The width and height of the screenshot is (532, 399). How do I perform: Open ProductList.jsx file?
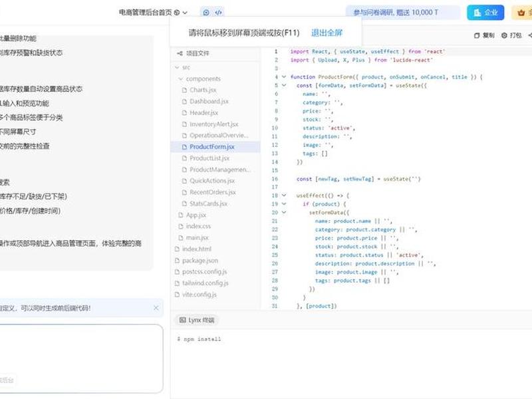pos(209,158)
